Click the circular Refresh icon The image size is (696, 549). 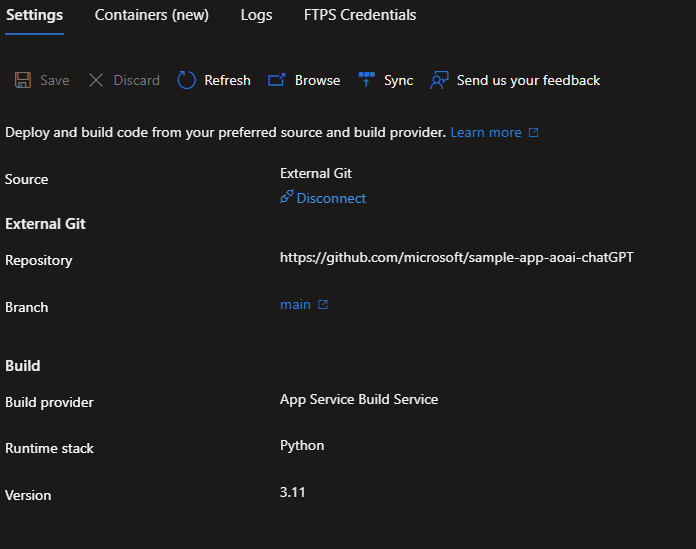click(186, 80)
